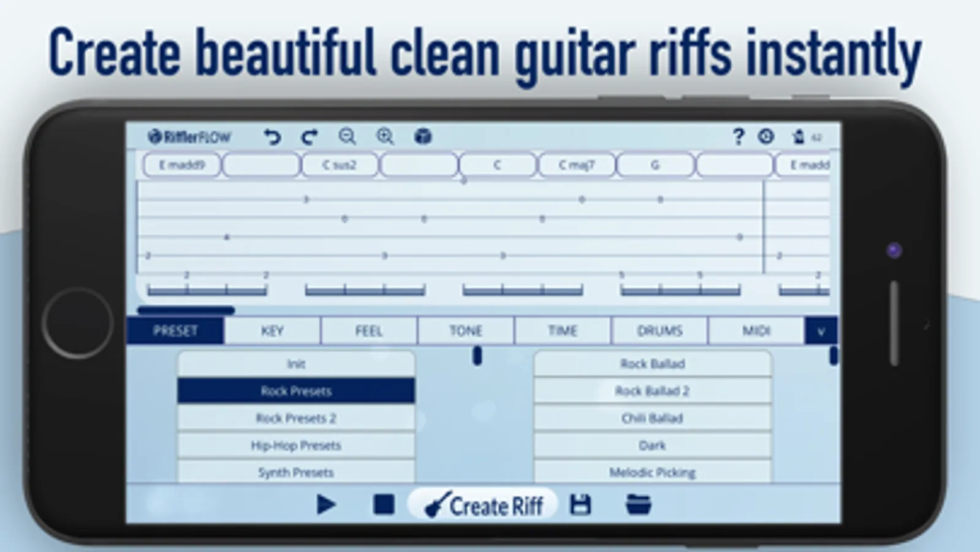Click the preset list scrollbar handle at right
980x552 pixels.
coord(834,356)
